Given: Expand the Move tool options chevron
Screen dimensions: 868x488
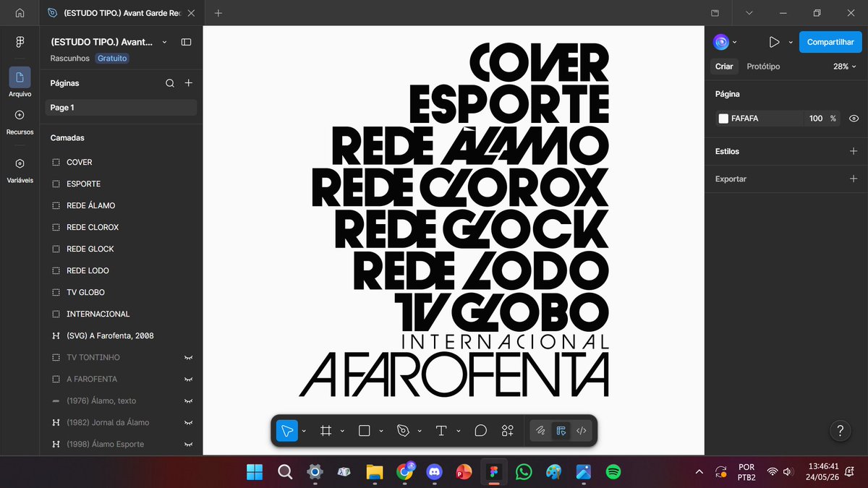Looking at the screenshot, I should [304, 431].
